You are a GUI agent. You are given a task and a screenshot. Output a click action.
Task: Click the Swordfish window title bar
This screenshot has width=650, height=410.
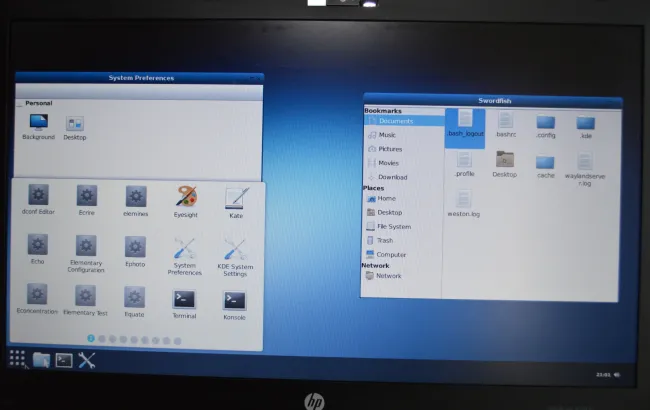click(x=493, y=101)
